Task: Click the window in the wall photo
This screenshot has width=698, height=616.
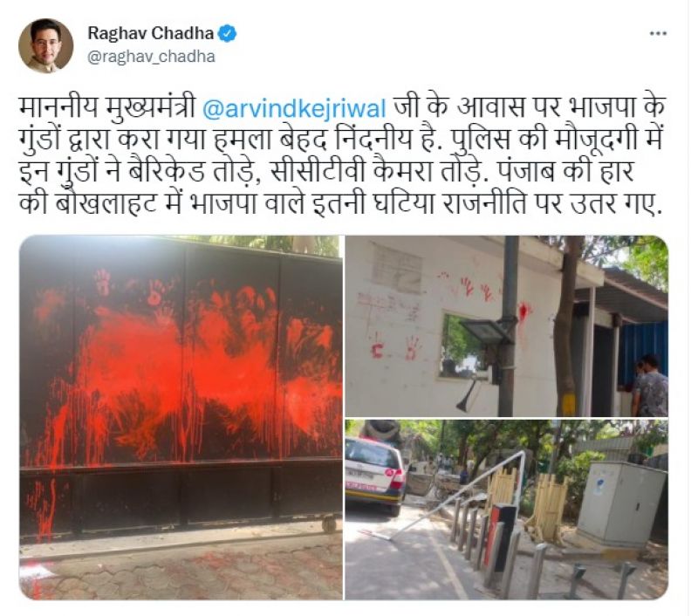Action: pyautogui.click(x=463, y=346)
